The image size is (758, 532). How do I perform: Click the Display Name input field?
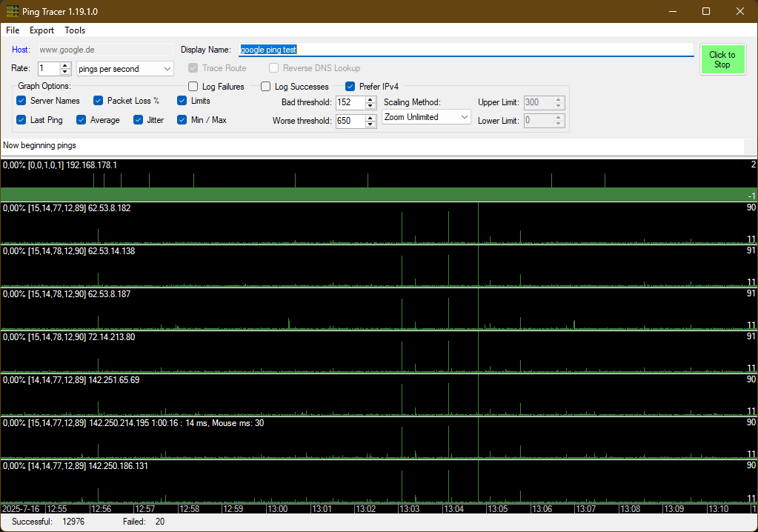466,50
